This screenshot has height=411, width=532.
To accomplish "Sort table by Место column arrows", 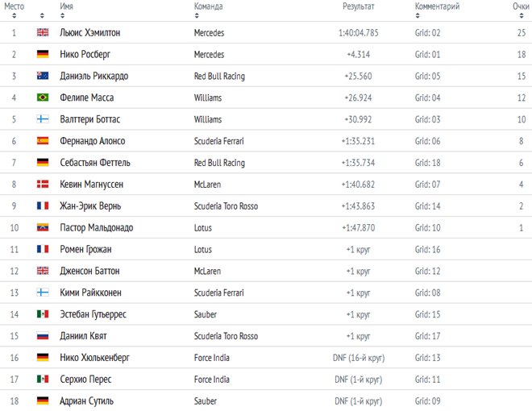I will click(x=14, y=15).
